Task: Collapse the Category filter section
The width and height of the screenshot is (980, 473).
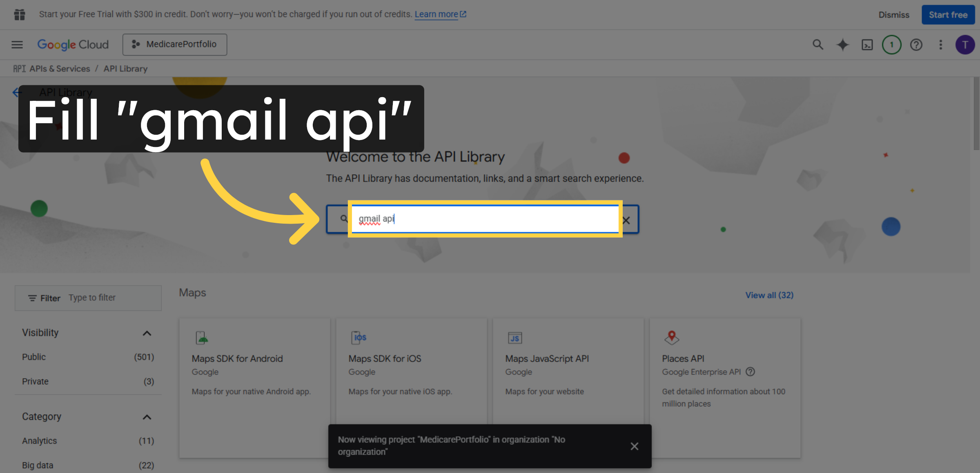Action: [x=147, y=417]
